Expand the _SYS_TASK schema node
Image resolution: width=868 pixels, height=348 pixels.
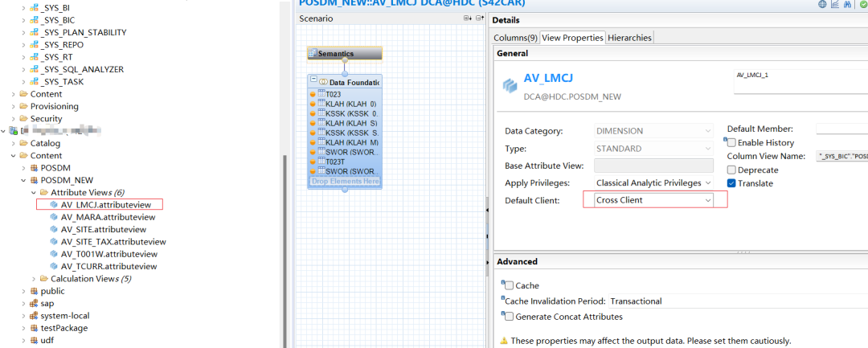pos(23,82)
